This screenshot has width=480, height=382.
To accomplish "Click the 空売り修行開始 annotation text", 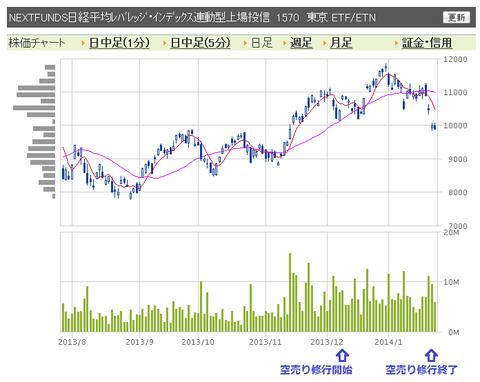I will coord(316,370).
